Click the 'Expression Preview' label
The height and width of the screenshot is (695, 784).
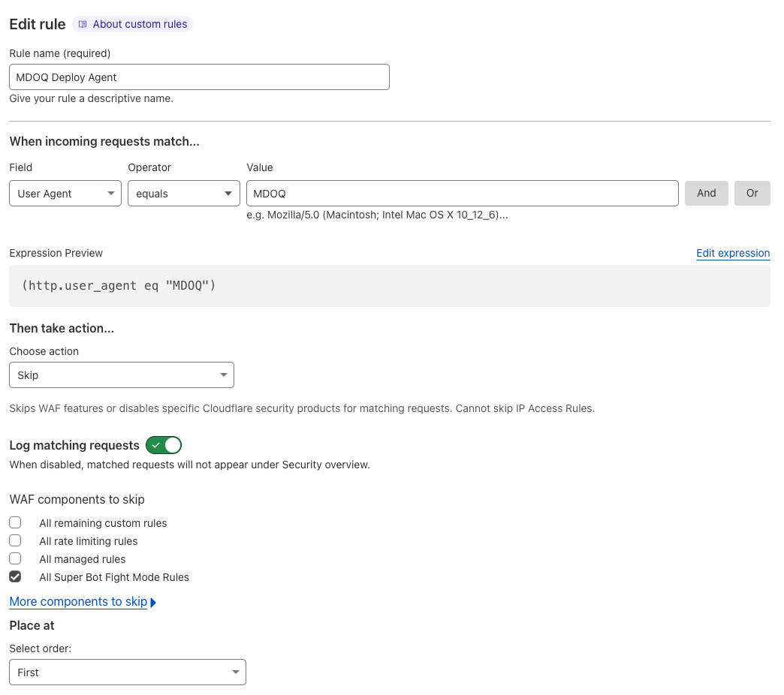click(x=56, y=253)
